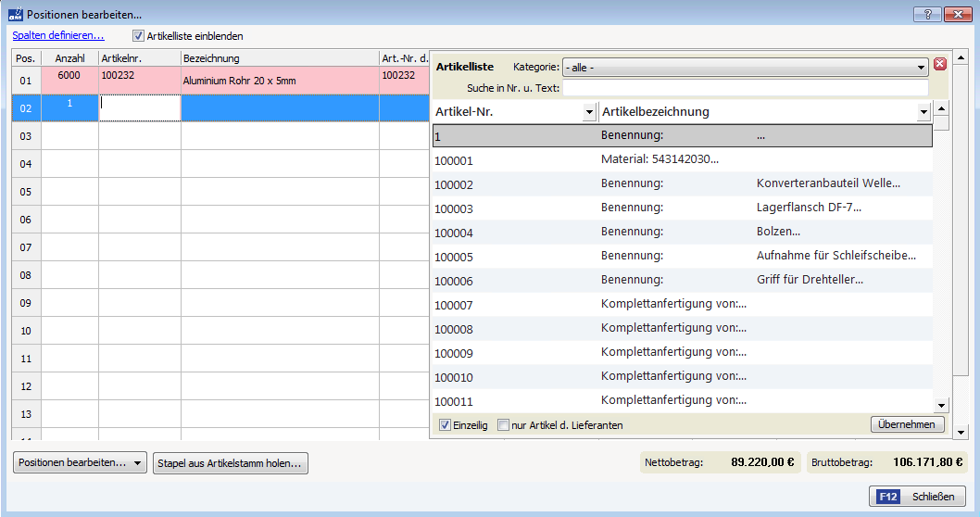980x517 pixels.
Task: Toggle the Einzeilig checkbox
Action: coord(445,425)
